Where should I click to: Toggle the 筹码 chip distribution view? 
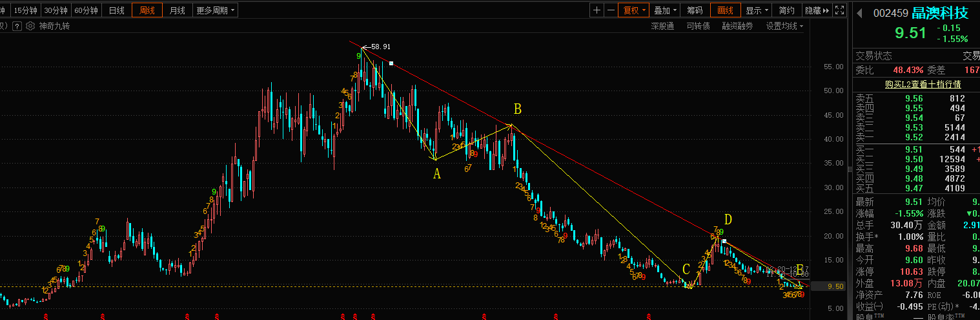(x=695, y=10)
